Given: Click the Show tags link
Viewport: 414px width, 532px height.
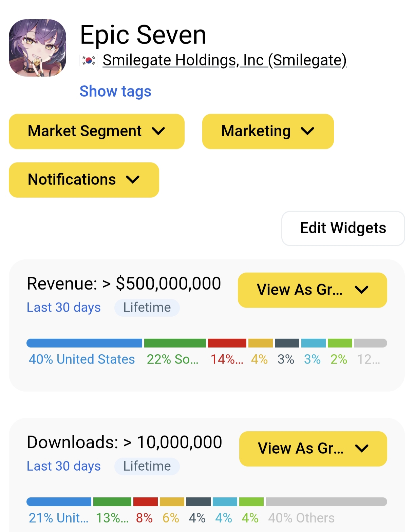Looking at the screenshot, I should pyautogui.click(x=115, y=91).
